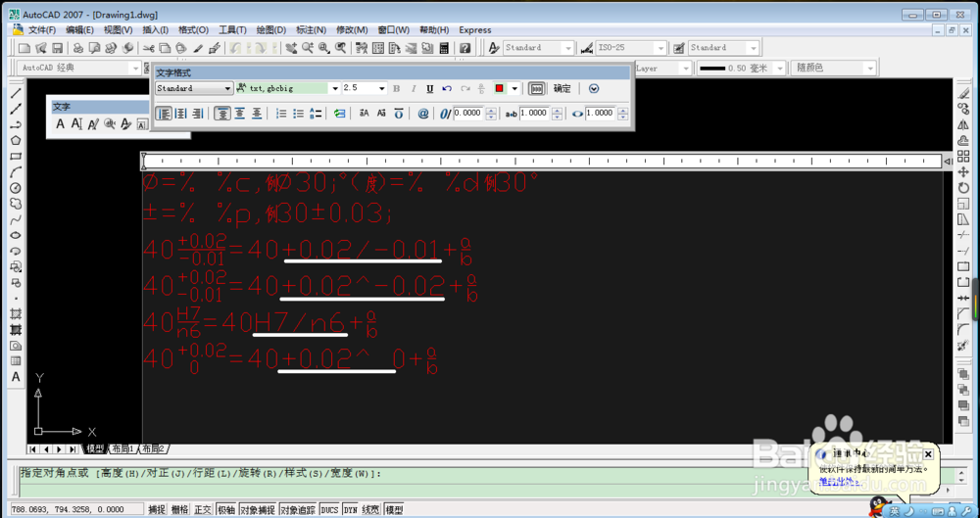Click the insert symbol @ icon
This screenshot has width=980, height=518.
[423, 114]
